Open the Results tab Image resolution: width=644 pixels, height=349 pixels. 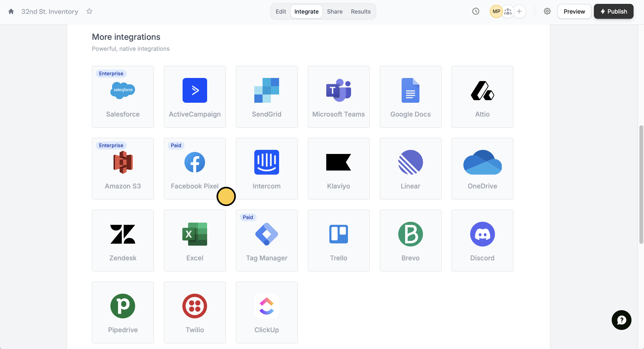[361, 11]
